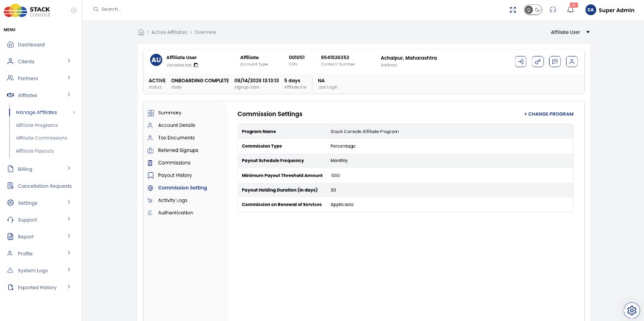Click System Logs warning triangle icon
The image size is (644, 321).
pyautogui.click(x=11, y=271)
